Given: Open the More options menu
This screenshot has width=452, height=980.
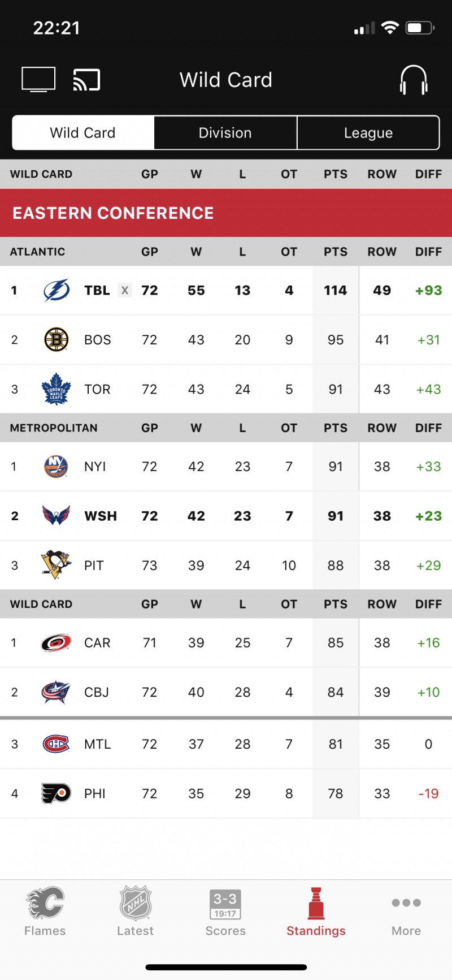Looking at the screenshot, I should [x=406, y=911].
